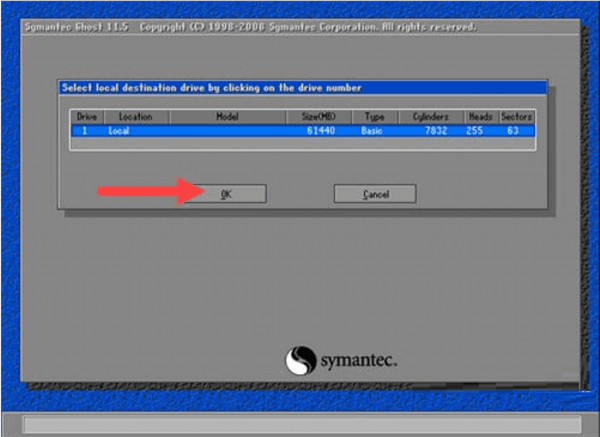Click the Drive column header
The width and height of the screenshot is (600, 437).
[x=84, y=116]
